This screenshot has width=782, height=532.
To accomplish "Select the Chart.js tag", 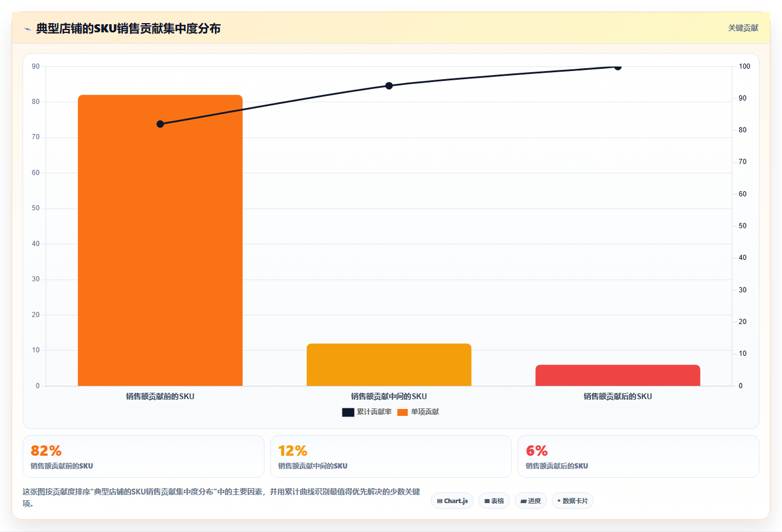I will click(452, 501).
